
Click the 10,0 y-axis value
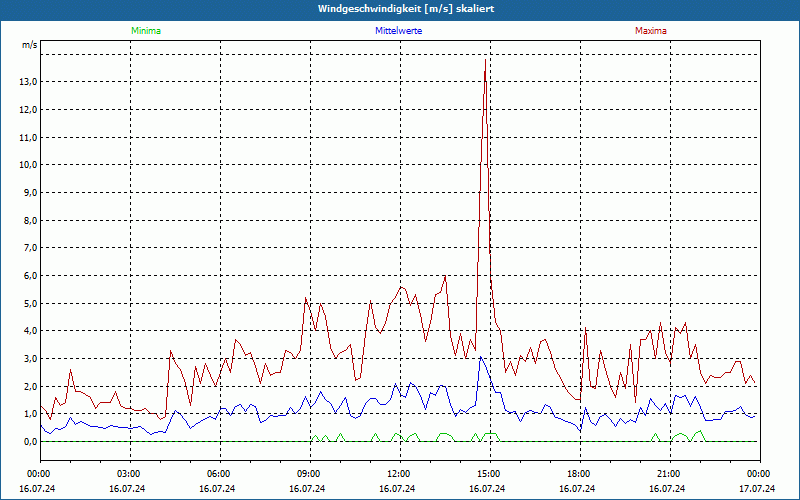point(29,165)
